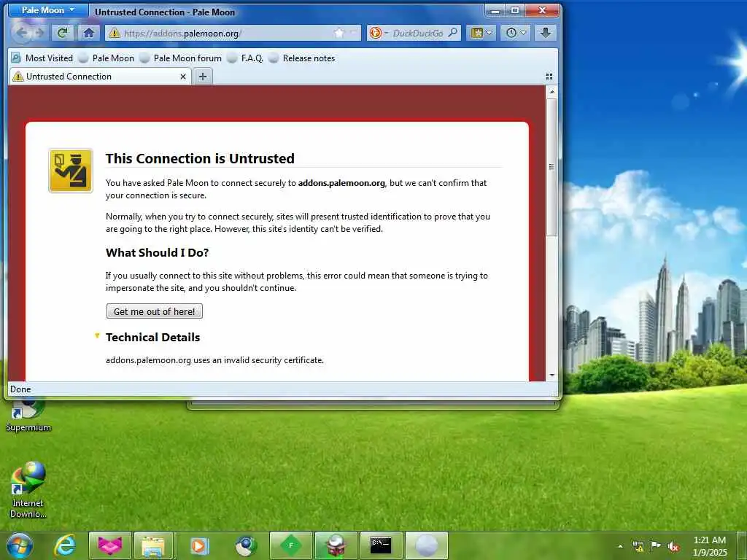Click the muted volume tray icon
Viewport: 747px width, 560px height.
coord(673,546)
